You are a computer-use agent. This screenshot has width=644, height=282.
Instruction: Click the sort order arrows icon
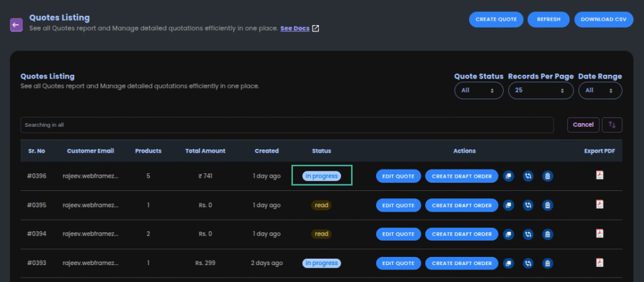612,125
